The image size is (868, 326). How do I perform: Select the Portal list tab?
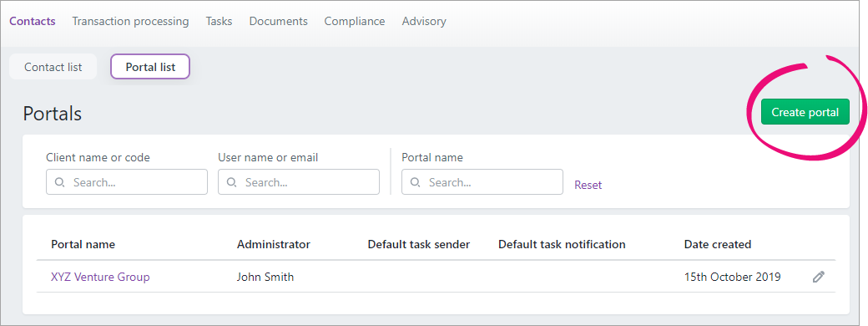[x=150, y=67]
